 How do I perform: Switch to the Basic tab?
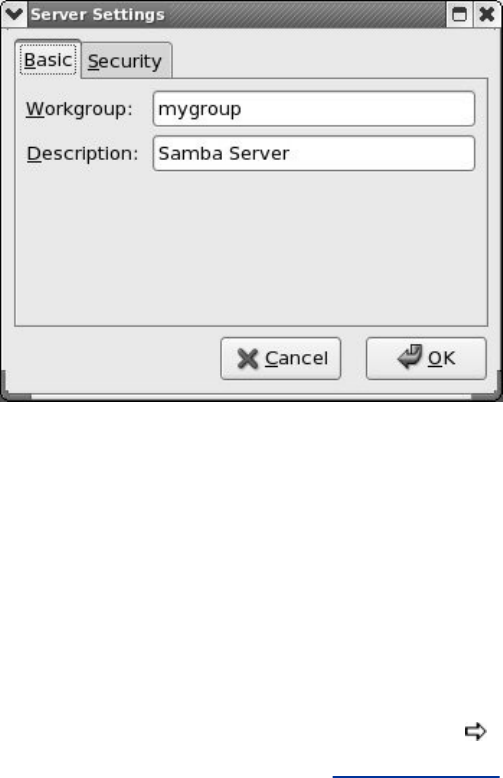48,60
